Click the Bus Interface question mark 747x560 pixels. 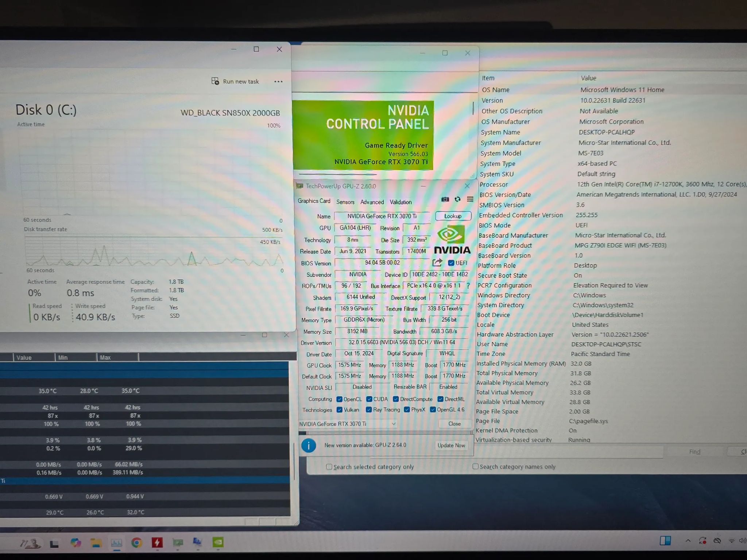pos(468,286)
